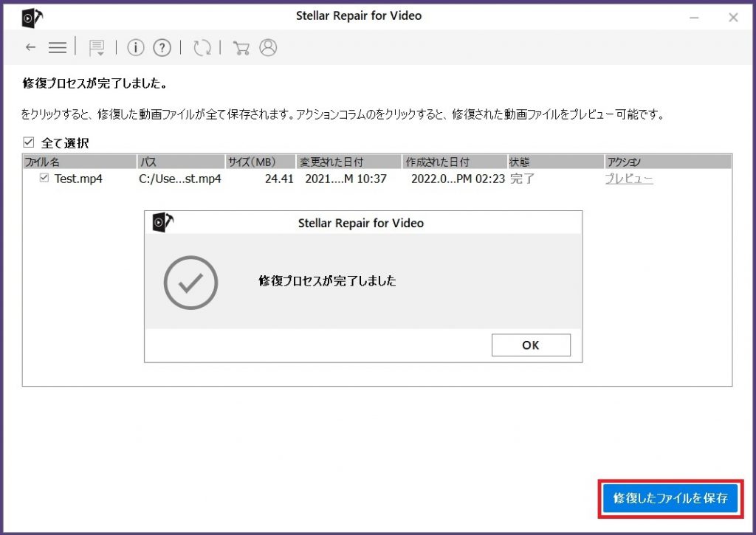Click the update refresh icon
The width and height of the screenshot is (756, 535).
pyautogui.click(x=202, y=48)
